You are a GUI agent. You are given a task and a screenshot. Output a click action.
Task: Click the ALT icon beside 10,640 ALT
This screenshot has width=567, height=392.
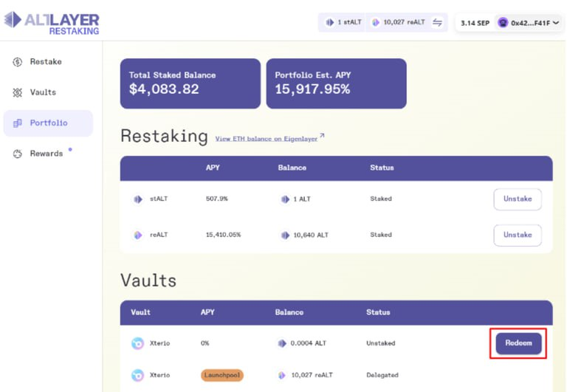(x=285, y=235)
